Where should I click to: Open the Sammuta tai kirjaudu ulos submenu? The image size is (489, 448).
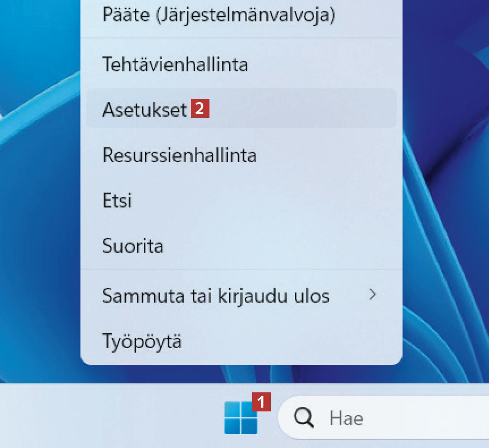(x=216, y=296)
